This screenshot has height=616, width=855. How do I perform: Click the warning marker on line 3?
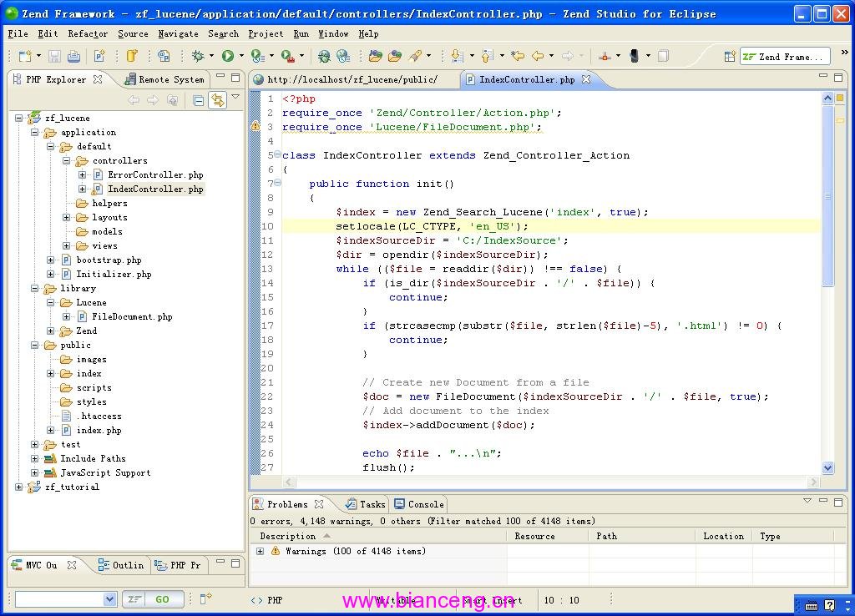(x=255, y=127)
